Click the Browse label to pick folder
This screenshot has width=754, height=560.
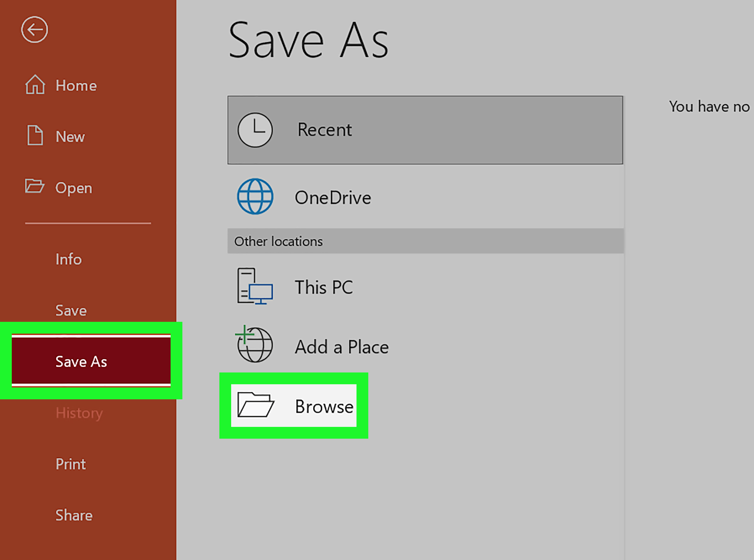click(324, 406)
